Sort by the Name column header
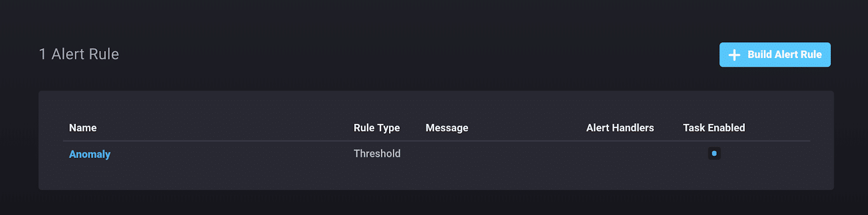868x215 pixels. [x=82, y=128]
